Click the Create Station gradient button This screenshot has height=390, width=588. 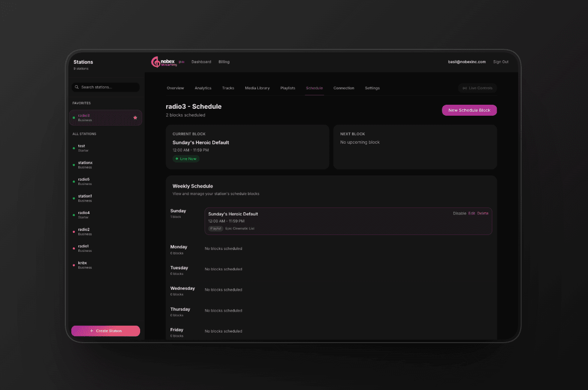pos(105,331)
